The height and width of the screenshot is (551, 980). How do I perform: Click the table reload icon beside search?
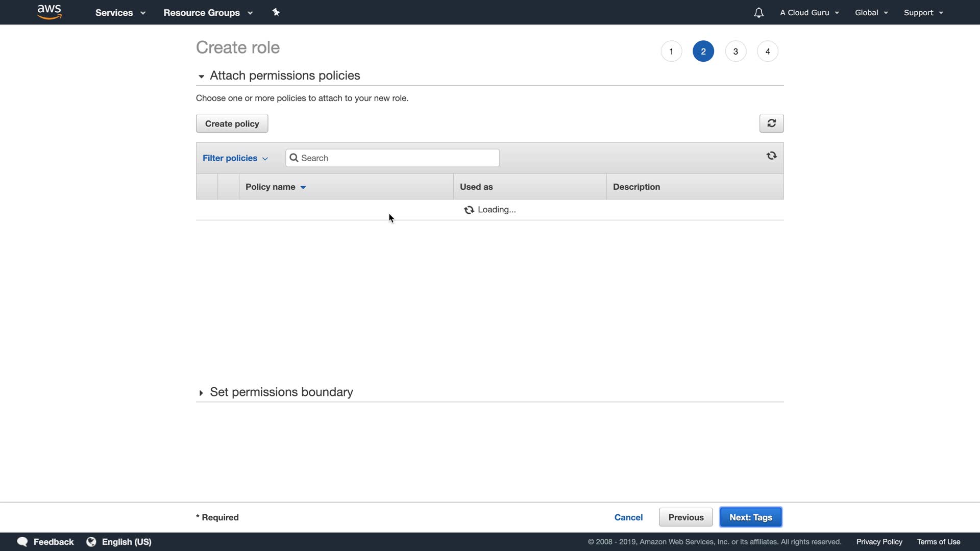771,156
